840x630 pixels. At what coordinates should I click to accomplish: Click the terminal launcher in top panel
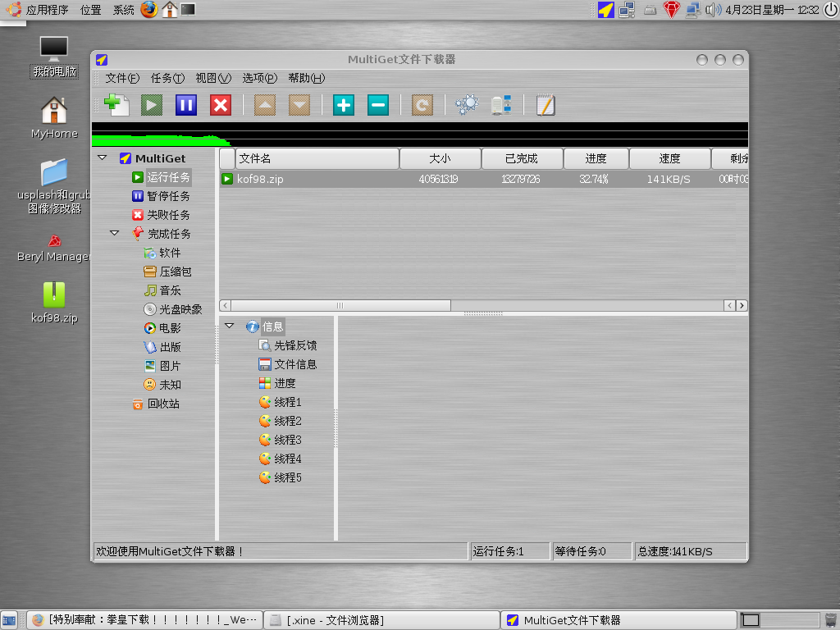(188, 9)
